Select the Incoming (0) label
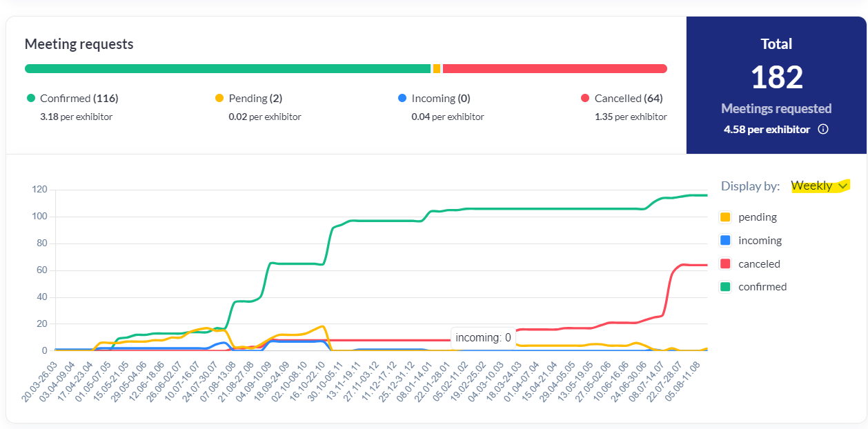Screen dimensions: 868x429 440,99
